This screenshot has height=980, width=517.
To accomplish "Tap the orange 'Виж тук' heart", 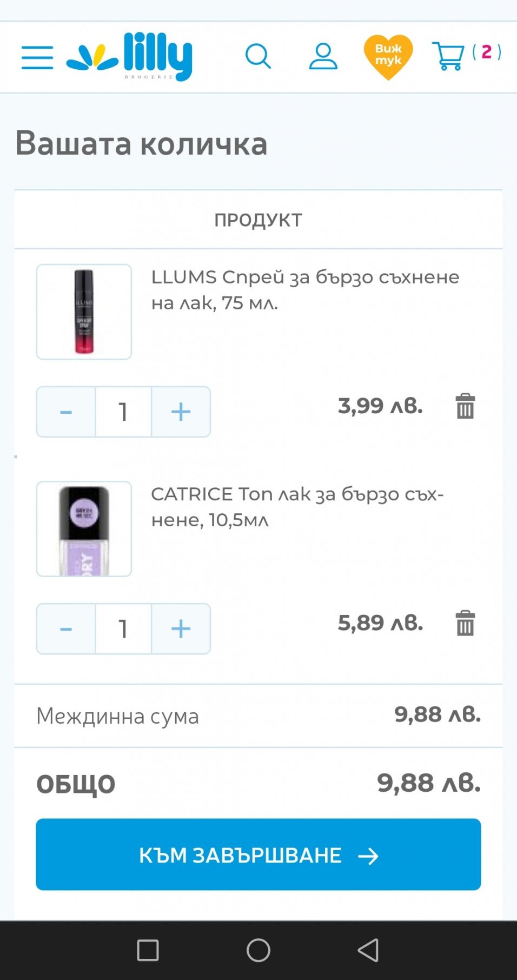I will click(x=388, y=56).
